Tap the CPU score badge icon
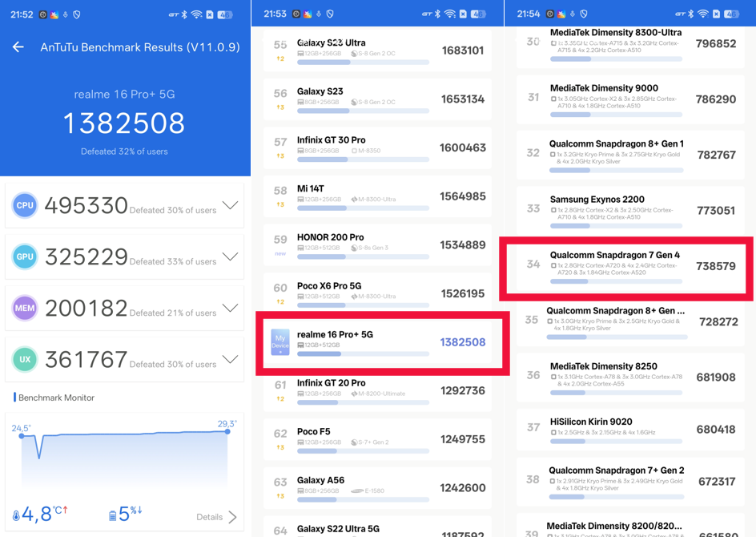Viewport: 756px width, 537px height. coord(25,205)
